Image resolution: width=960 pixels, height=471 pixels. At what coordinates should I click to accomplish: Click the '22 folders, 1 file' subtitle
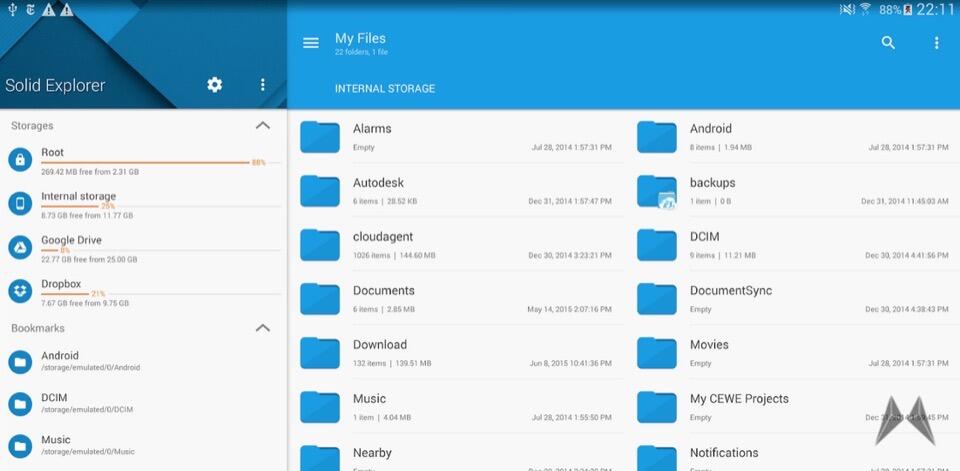coord(361,53)
